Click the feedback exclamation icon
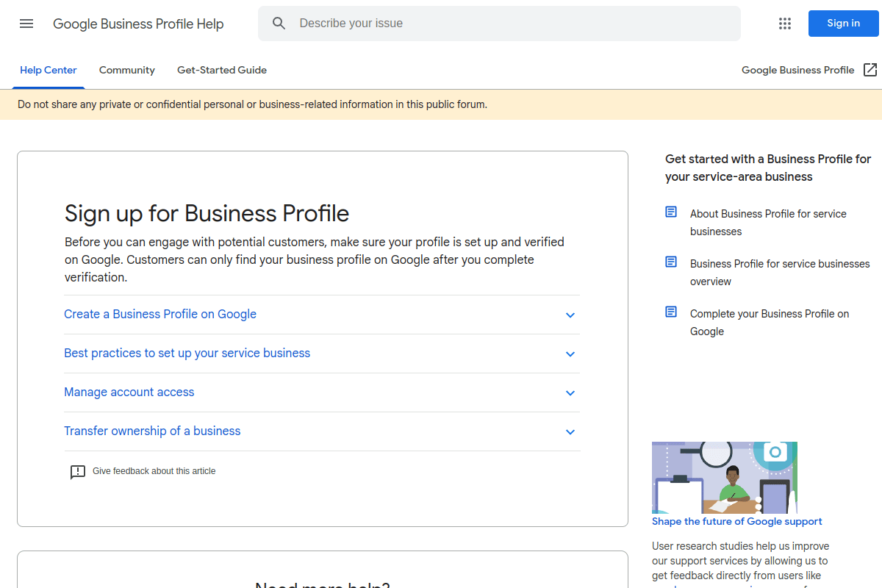The image size is (882, 588). (78, 471)
